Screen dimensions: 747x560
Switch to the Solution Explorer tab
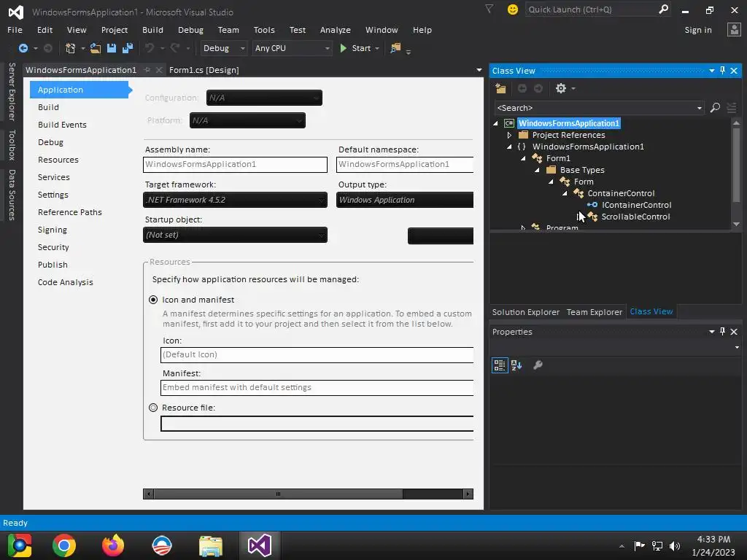point(525,312)
